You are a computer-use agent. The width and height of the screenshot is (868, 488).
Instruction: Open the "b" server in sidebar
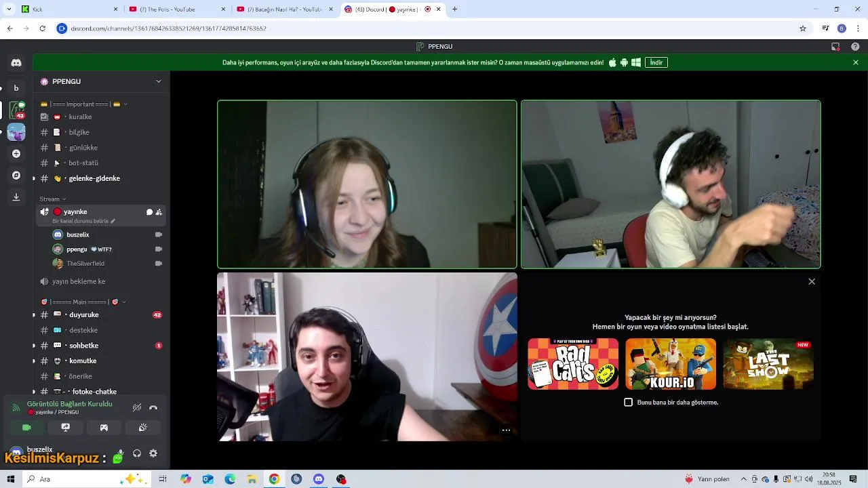tap(16, 88)
